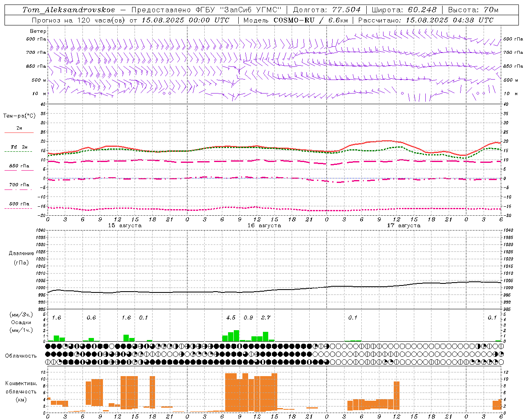Click the left 1000 pressure axis value
The height and width of the screenshot is (420, 525).
tap(41, 288)
